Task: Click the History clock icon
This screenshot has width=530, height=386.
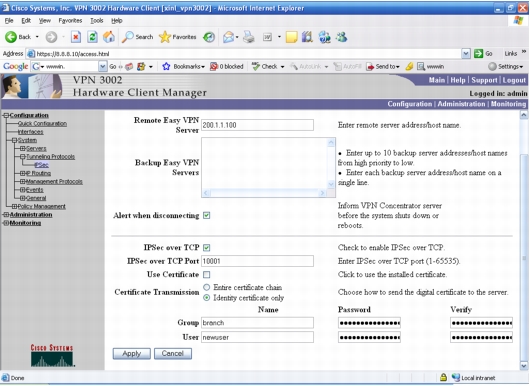Action: point(209,37)
